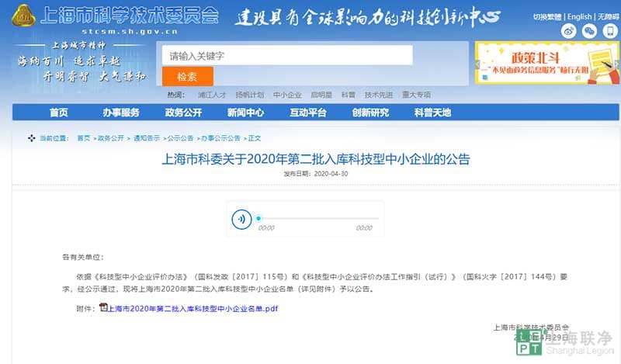Click banner next arrow on right edge
Viewport: 621px width, 364px height.
[616, 64]
